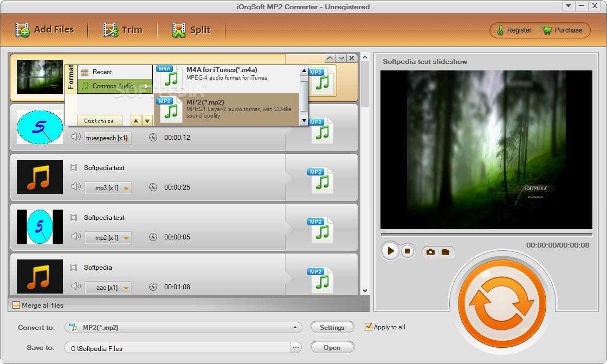The image size is (607, 364).
Task: Open mp3 [x1] audio track dropdown
Action: click(108, 188)
